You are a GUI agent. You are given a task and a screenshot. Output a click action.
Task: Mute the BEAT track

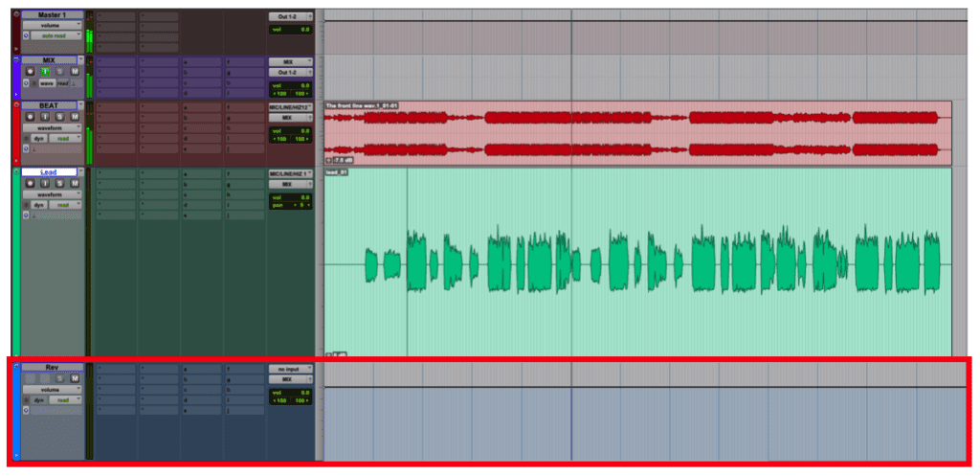(75, 117)
